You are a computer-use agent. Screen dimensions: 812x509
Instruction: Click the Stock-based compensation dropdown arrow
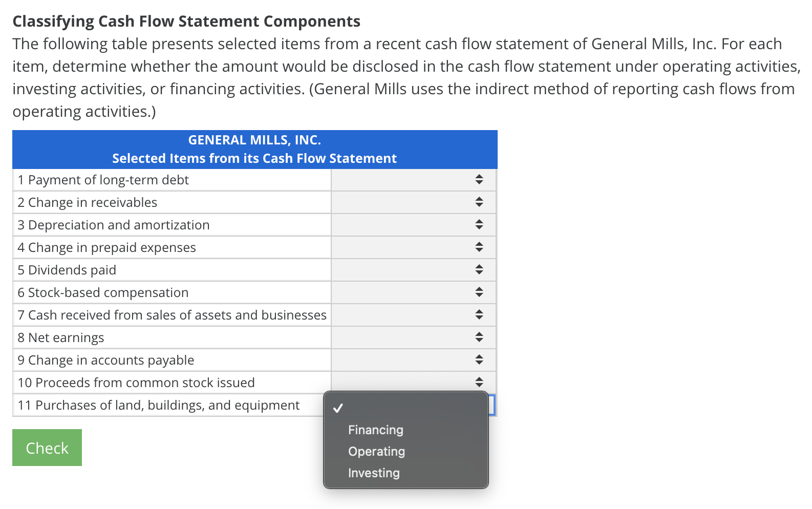pos(479,292)
